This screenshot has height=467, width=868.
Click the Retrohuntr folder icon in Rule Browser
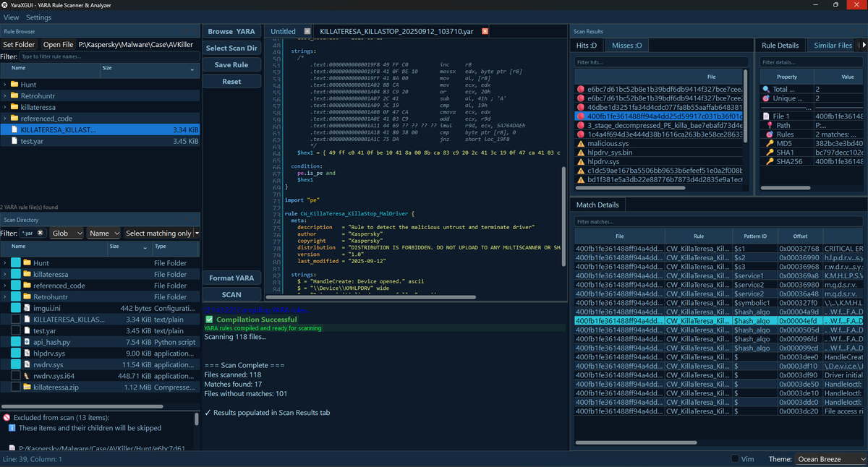tap(15, 95)
